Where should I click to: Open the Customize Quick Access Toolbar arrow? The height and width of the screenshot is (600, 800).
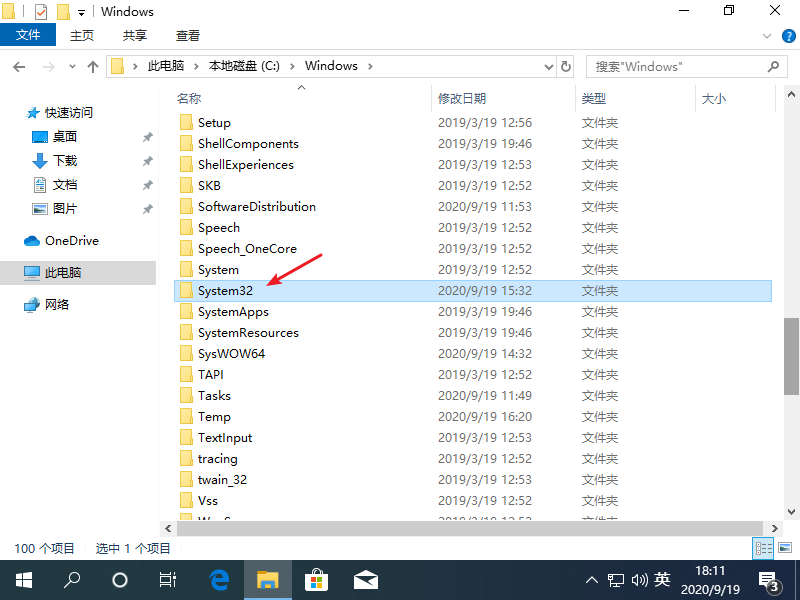82,13
